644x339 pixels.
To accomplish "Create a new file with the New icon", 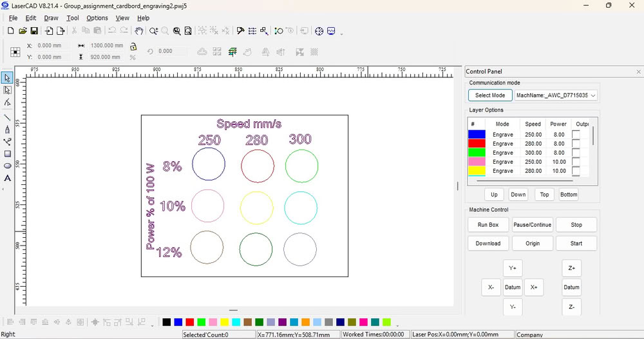I will pos(11,31).
